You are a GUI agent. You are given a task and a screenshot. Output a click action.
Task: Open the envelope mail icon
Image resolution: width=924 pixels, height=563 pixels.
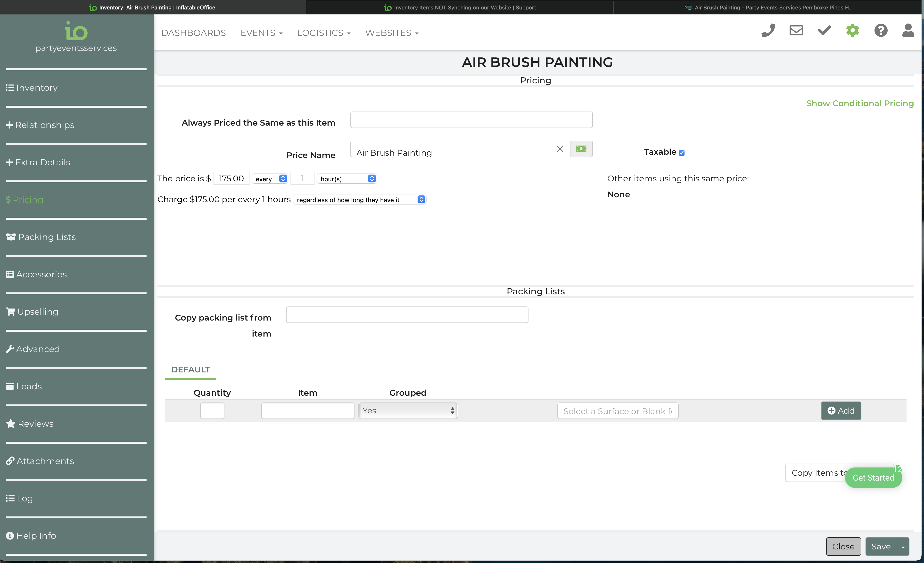point(796,31)
